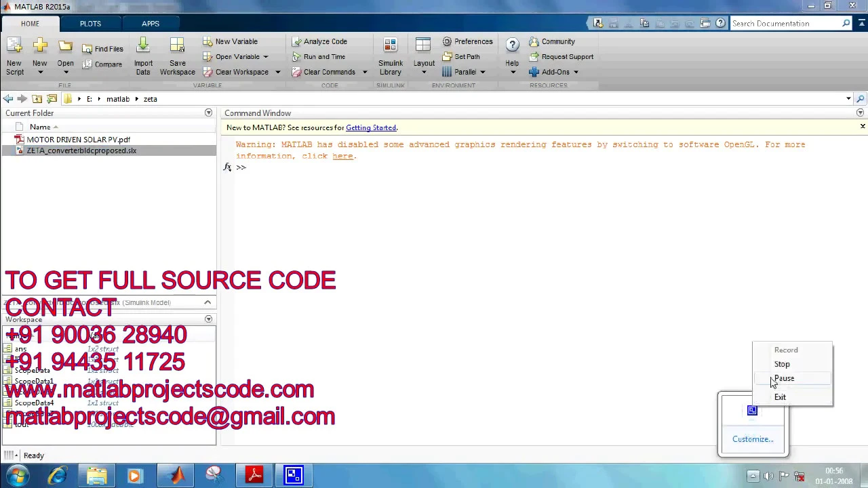The height and width of the screenshot is (488, 868).
Task: Open Current Folder panel actions menu
Action: 208,113
